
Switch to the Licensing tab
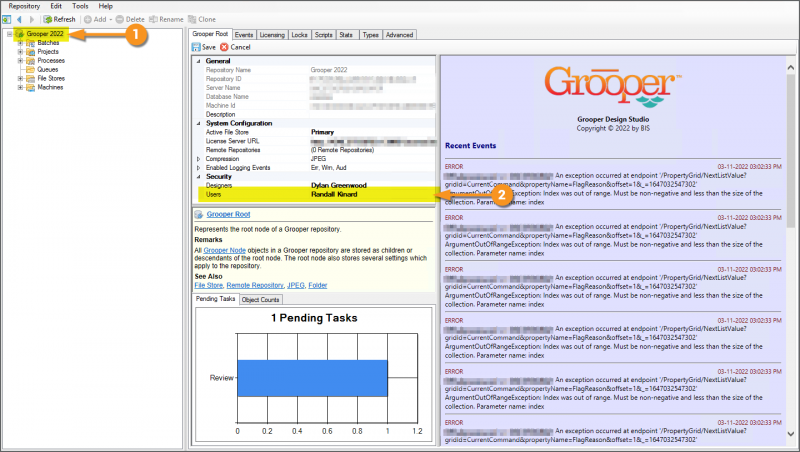tap(272, 35)
